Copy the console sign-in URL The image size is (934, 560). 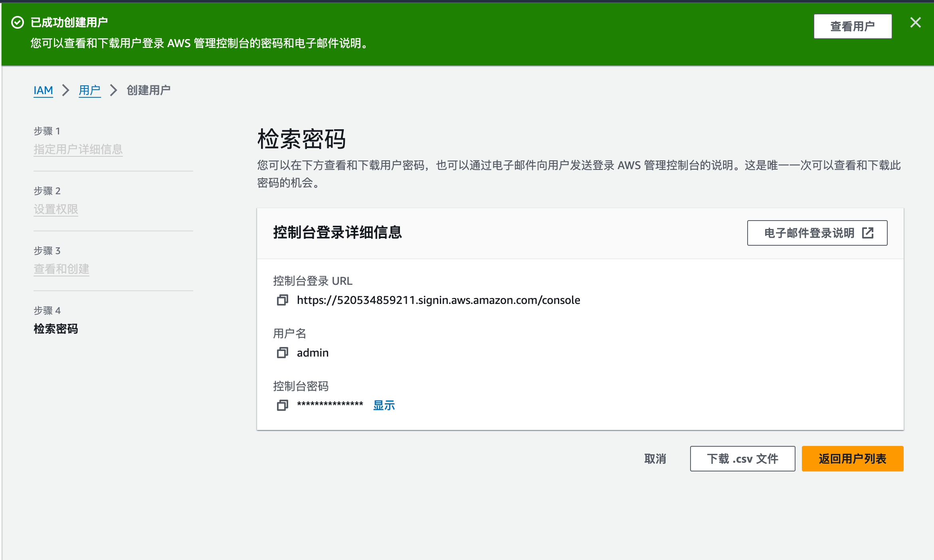pos(282,300)
